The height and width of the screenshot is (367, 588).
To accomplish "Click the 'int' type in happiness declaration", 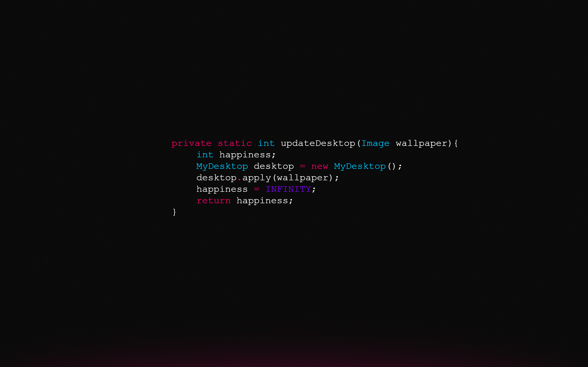I will pyautogui.click(x=204, y=154).
